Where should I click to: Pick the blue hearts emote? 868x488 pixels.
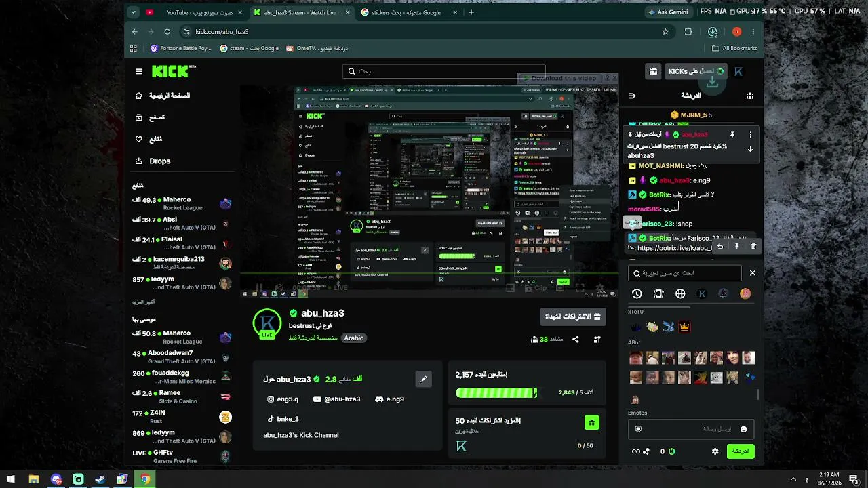[x=749, y=378]
